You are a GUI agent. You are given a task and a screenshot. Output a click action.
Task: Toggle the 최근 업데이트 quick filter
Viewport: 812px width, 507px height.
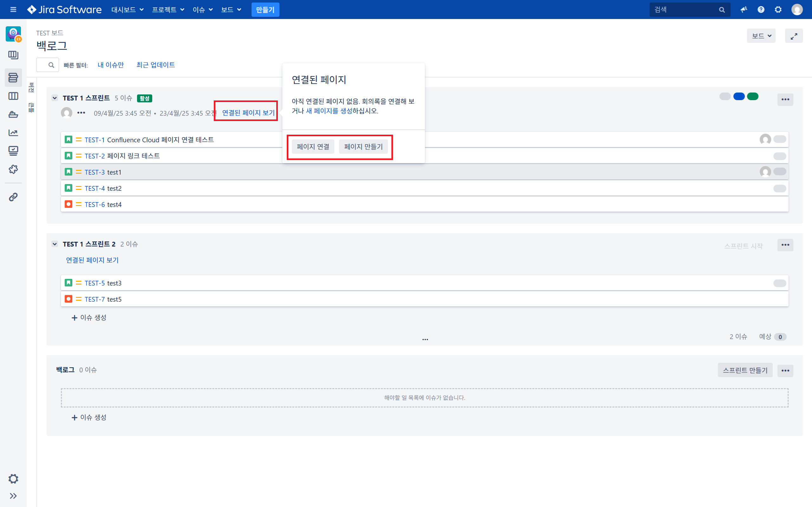155,65
